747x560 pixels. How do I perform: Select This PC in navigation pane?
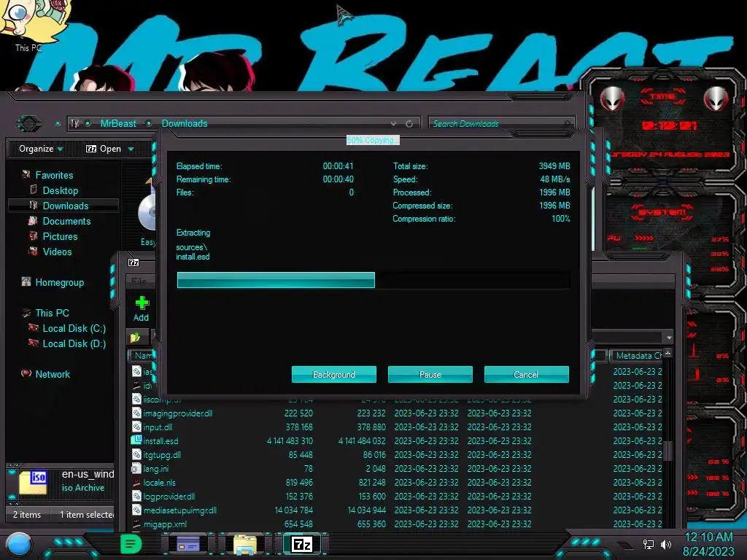tap(52, 313)
